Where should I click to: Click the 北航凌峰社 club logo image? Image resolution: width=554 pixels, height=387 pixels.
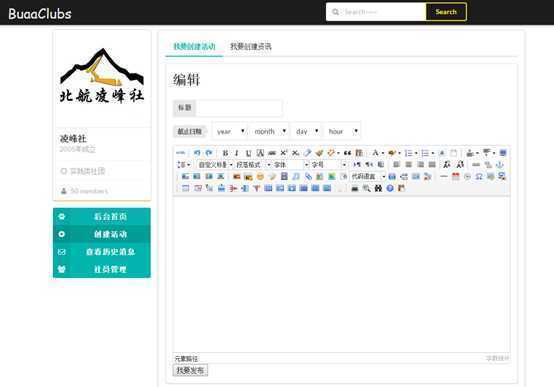[x=102, y=76]
